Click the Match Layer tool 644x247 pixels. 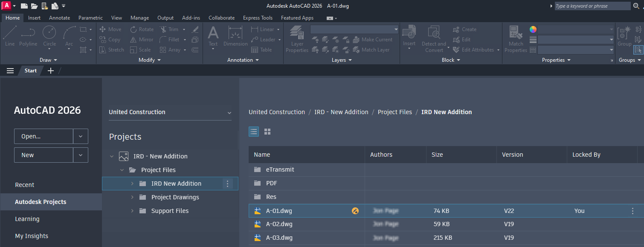[371, 50]
